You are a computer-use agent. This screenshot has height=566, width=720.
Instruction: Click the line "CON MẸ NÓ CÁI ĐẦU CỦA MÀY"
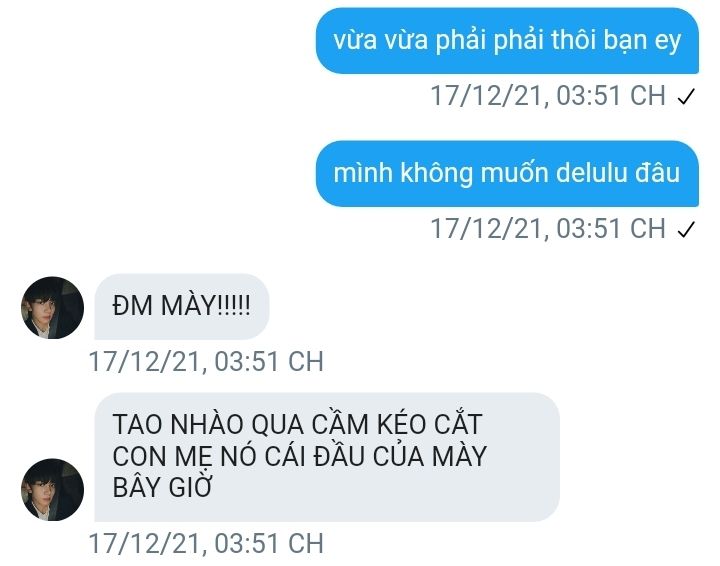(x=299, y=456)
